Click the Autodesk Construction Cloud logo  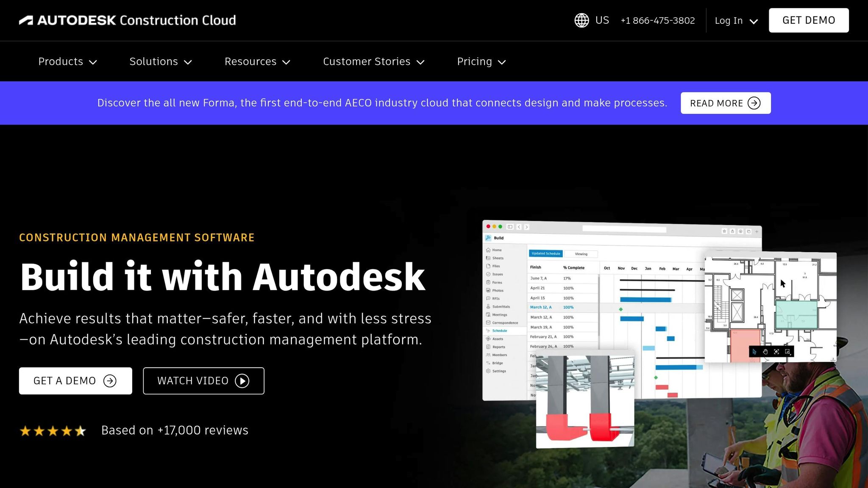tap(127, 20)
